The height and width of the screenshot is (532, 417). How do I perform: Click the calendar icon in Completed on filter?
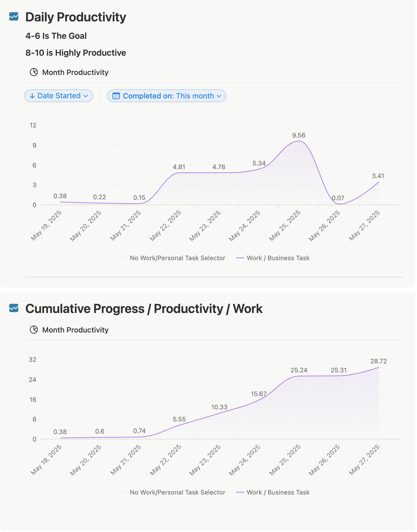point(116,96)
